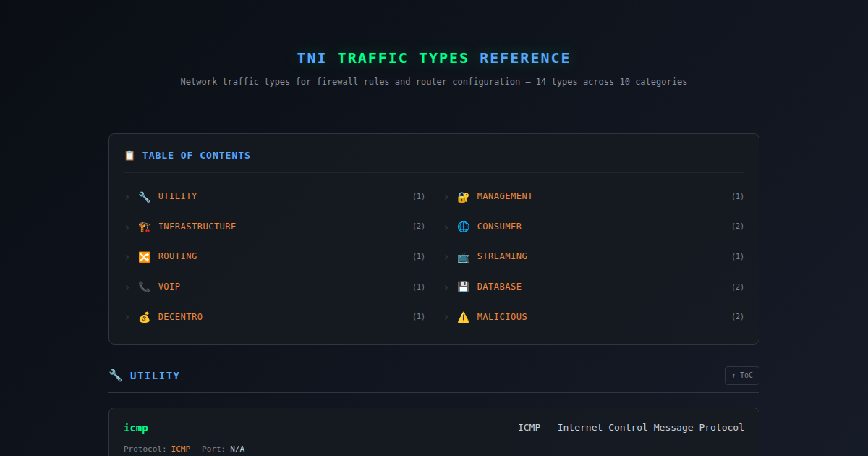Jump to the UTILITY category link
This screenshot has height=456, width=868.
(x=178, y=196)
